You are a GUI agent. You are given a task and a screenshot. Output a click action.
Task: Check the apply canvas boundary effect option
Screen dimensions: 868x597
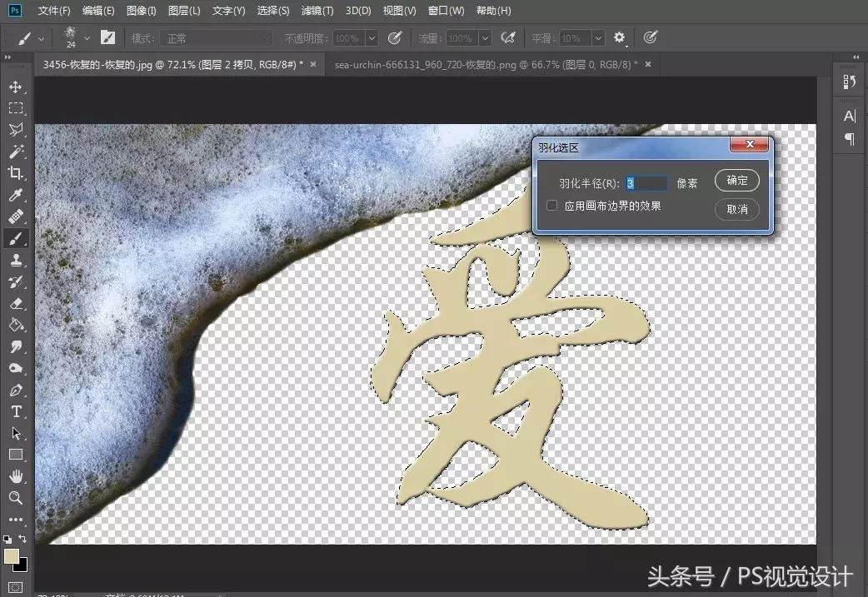pyautogui.click(x=551, y=205)
